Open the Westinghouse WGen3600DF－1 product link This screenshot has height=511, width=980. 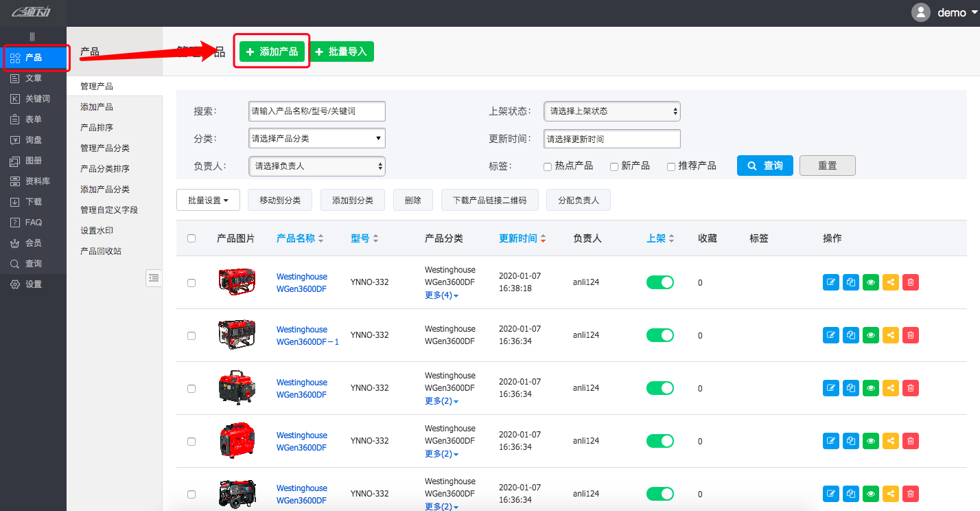pos(307,335)
